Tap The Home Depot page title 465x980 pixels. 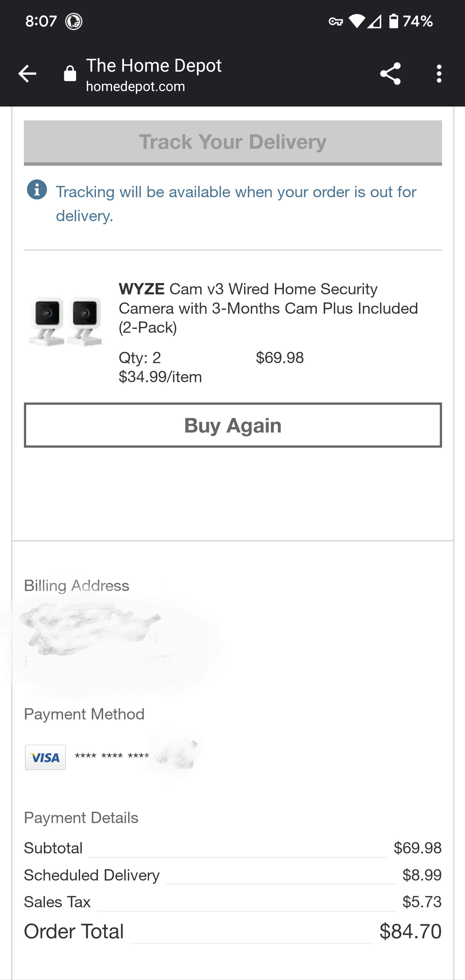tap(154, 66)
